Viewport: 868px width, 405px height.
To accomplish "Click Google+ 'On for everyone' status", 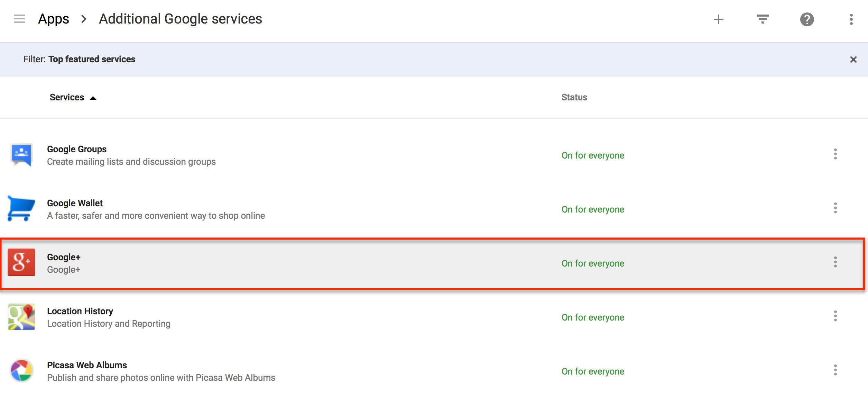I will pyautogui.click(x=593, y=263).
